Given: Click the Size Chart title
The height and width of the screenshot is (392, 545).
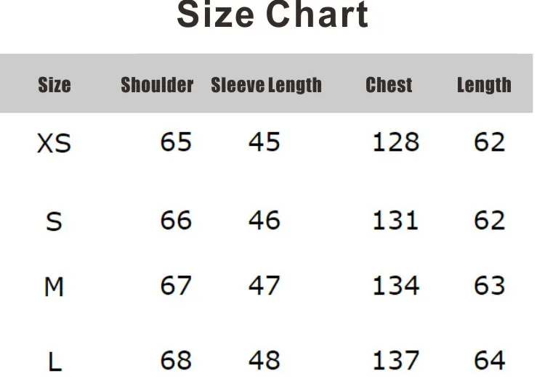Looking at the screenshot, I should coord(272,15).
